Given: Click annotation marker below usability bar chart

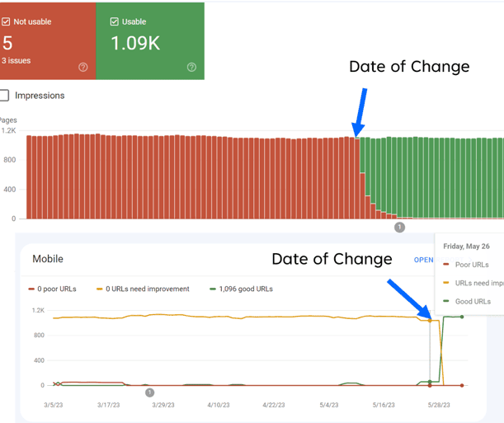Looking at the screenshot, I should coord(399,228).
